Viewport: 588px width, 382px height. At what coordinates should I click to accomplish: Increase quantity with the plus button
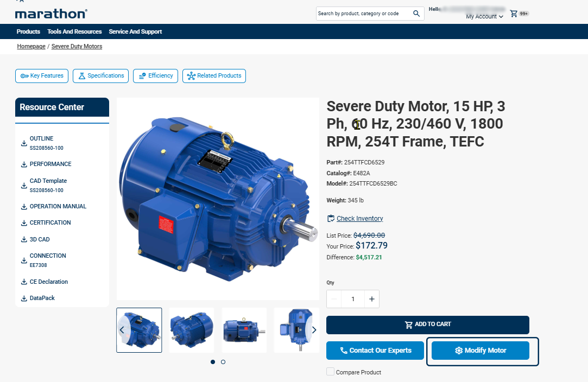[x=372, y=299]
